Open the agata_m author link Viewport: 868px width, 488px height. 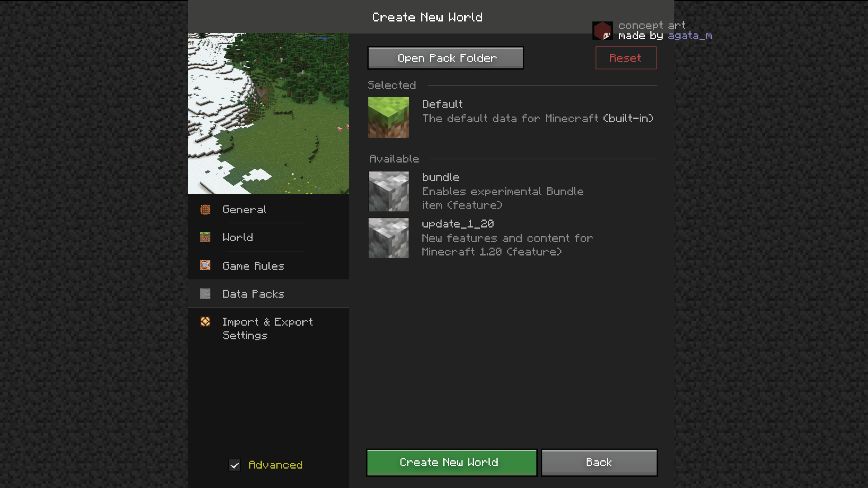690,36
